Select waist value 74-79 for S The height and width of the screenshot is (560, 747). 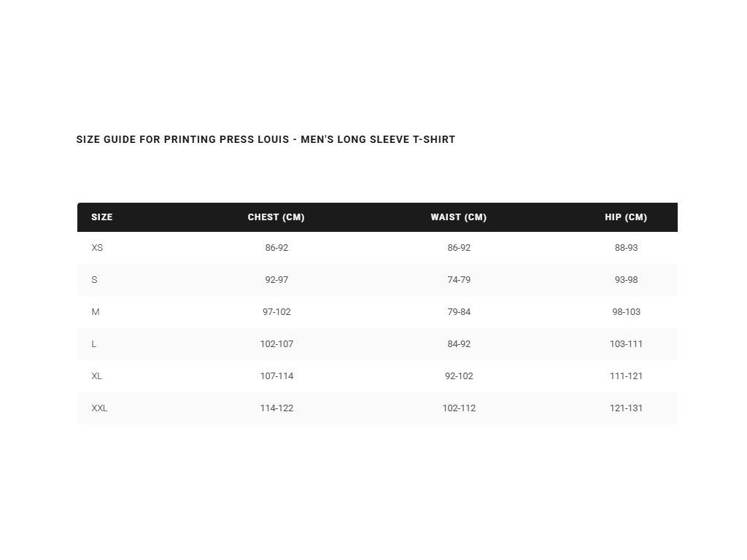pyautogui.click(x=459, y=279)
